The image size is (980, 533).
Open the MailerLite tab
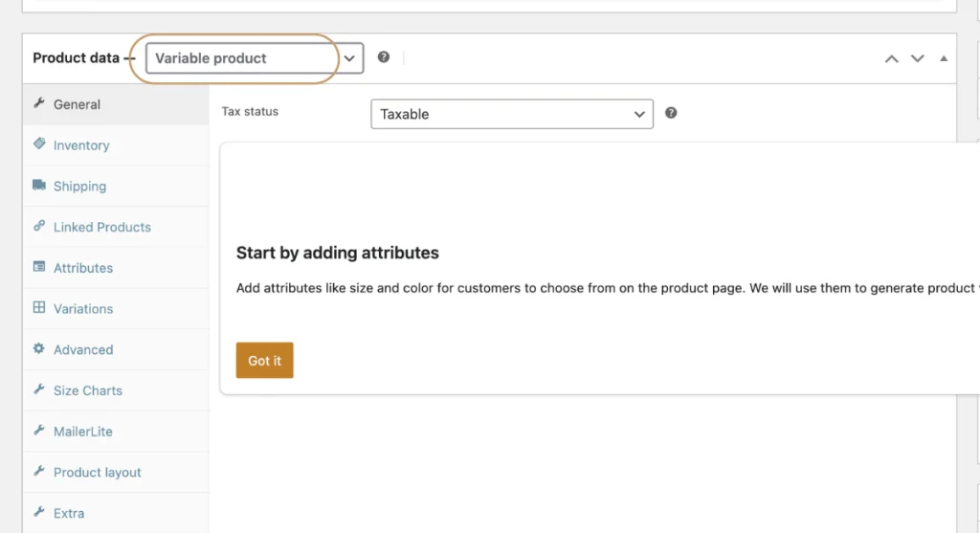116,432
